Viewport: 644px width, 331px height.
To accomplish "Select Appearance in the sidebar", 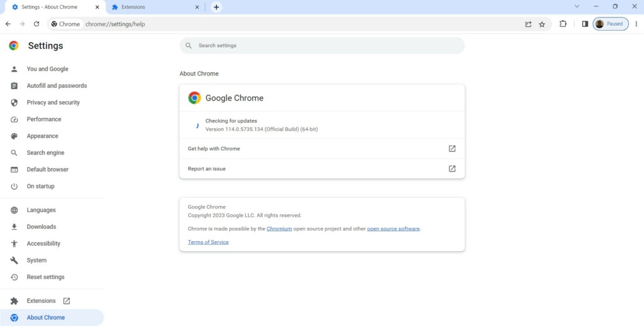I will click(x=42, y=136).
